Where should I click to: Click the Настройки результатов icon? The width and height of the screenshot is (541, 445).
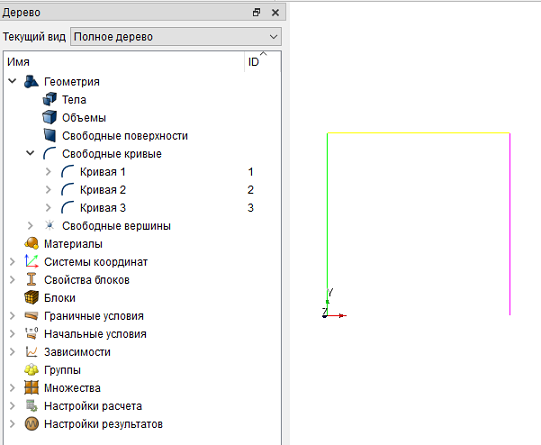click(x=31, y=424)
